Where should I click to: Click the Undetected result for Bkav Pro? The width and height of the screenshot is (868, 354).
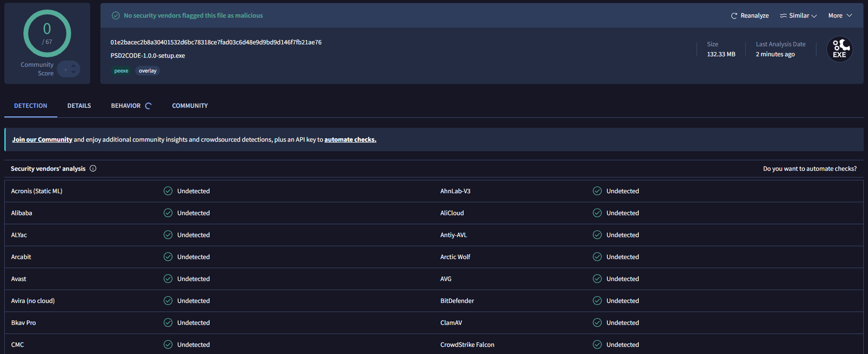pyautogui.click(x=193, y=323)
